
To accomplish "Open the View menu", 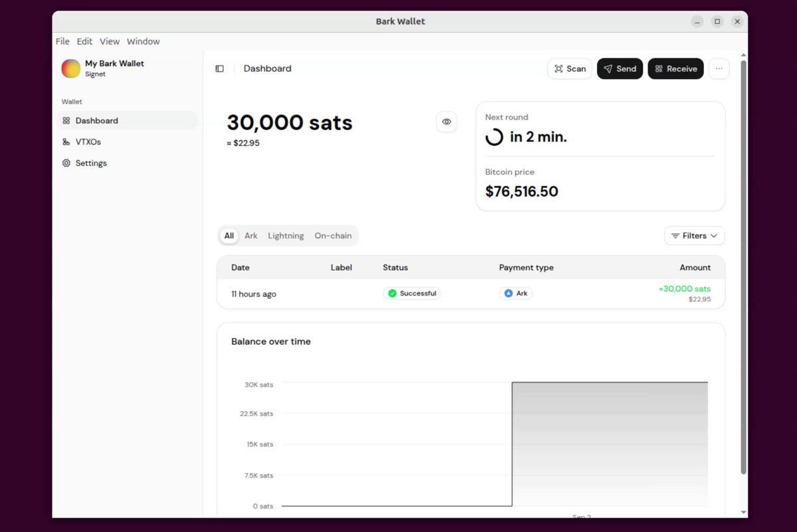I will point(110,41).
